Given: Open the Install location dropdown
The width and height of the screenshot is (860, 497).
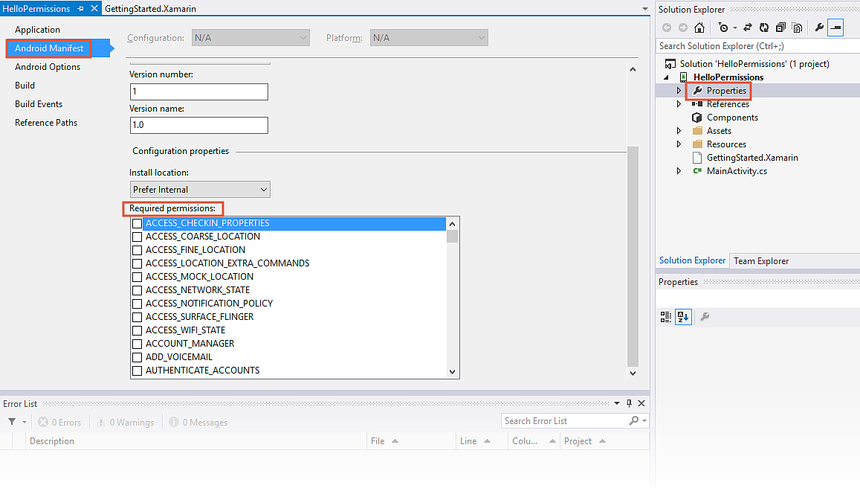Looking at the screenshot, I should [200, 189].
